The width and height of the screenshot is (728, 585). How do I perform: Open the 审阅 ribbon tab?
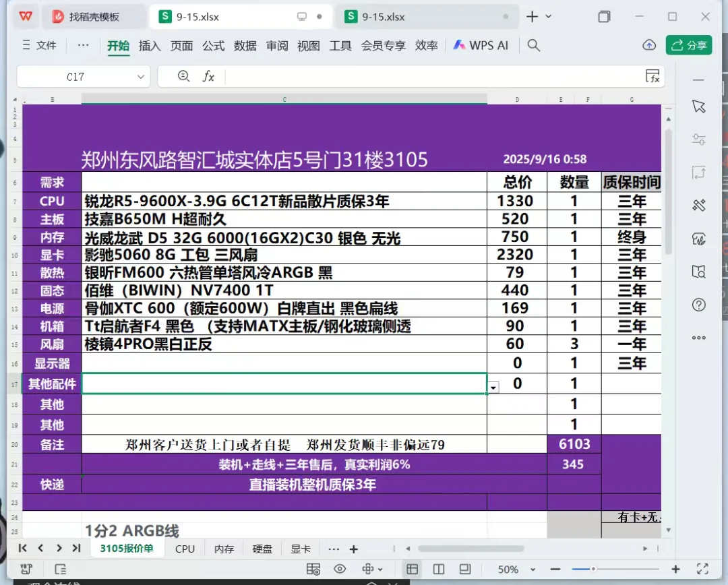tap(277, 46)
